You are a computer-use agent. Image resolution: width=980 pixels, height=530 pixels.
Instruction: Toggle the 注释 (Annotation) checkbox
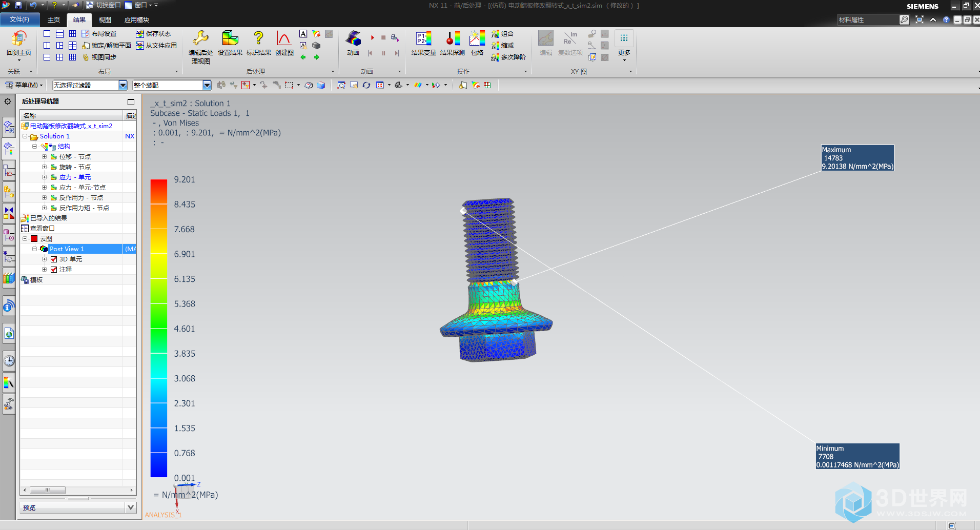point(54,270)
